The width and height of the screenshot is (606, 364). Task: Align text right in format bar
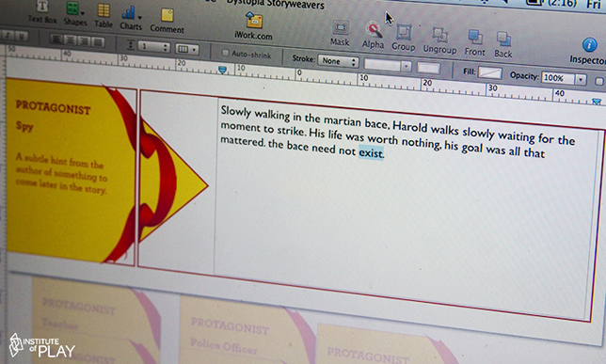point(84,41)
